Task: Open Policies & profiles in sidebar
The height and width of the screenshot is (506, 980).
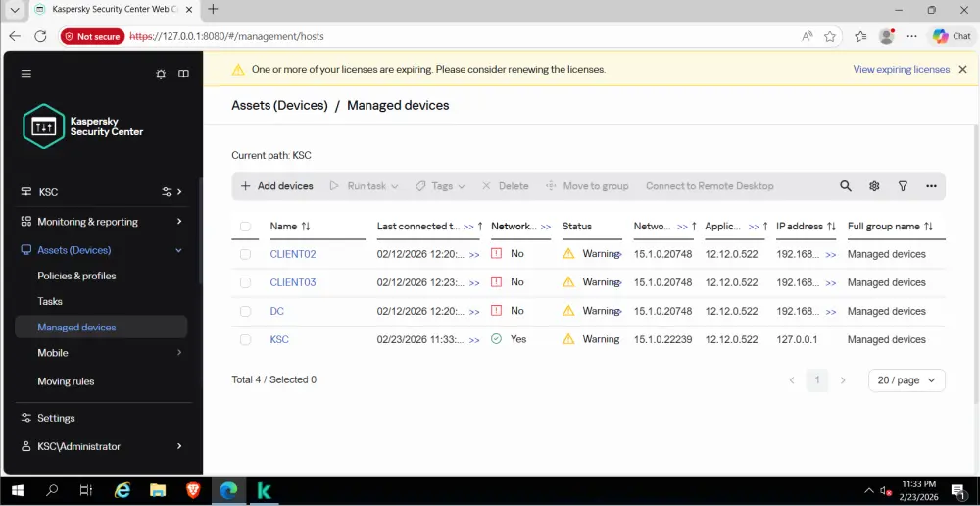Action: point(76,276)
